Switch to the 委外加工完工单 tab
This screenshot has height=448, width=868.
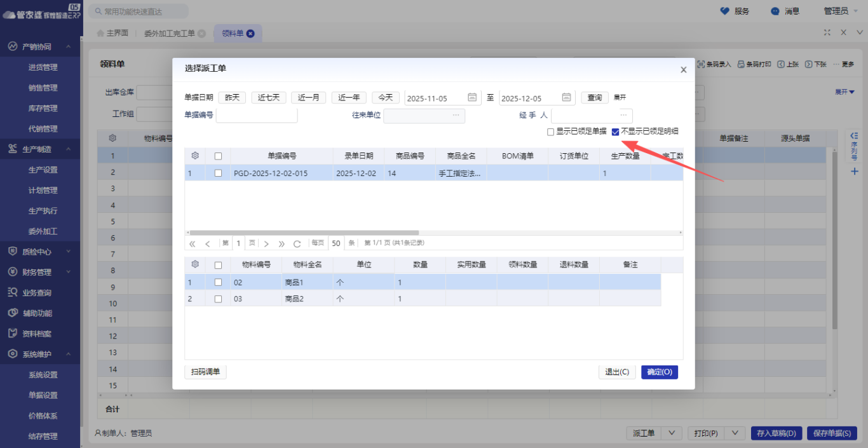pos(169,33)
